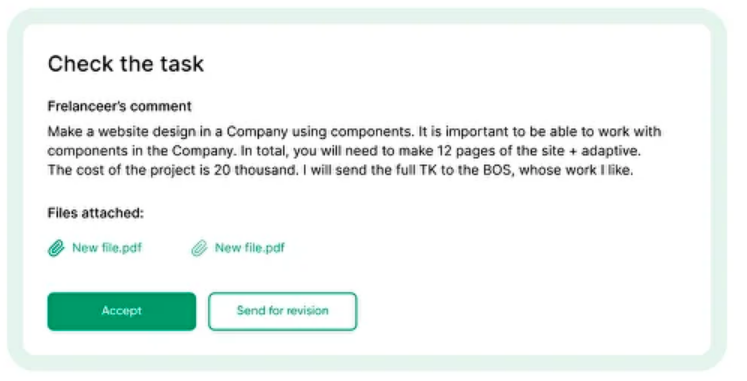Select the 'Frelanceer's comment' label

point(120,106)
